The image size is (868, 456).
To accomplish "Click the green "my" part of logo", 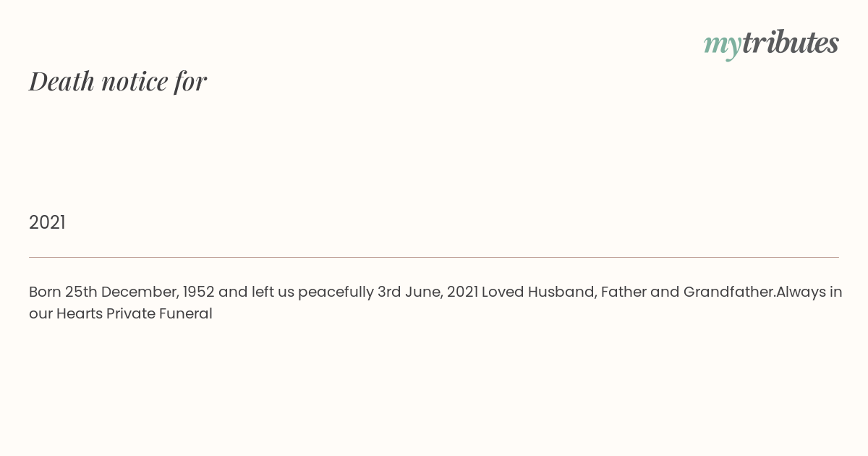I will [x=723, y=46].
